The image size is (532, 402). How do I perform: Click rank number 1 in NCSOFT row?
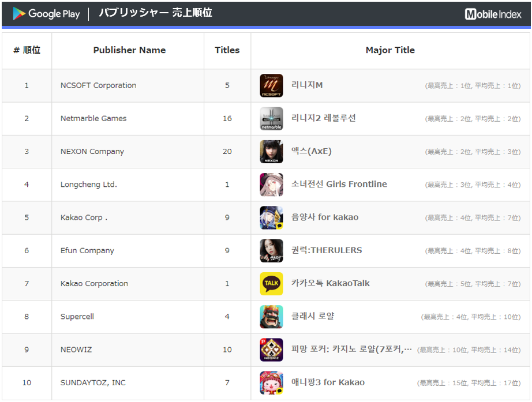pos(27,85)
